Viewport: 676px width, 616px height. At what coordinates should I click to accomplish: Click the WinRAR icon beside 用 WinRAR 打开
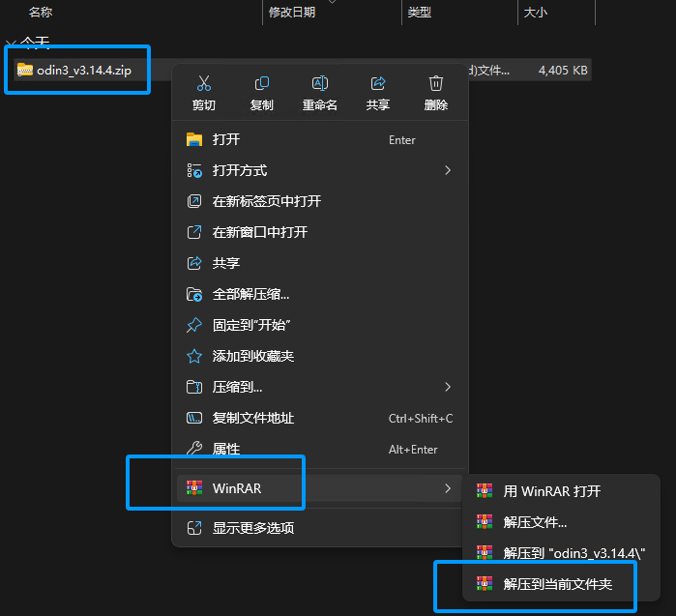485,490
